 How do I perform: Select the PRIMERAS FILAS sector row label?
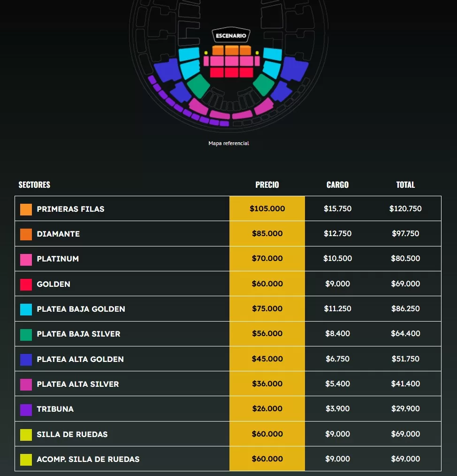coord(70,209)
